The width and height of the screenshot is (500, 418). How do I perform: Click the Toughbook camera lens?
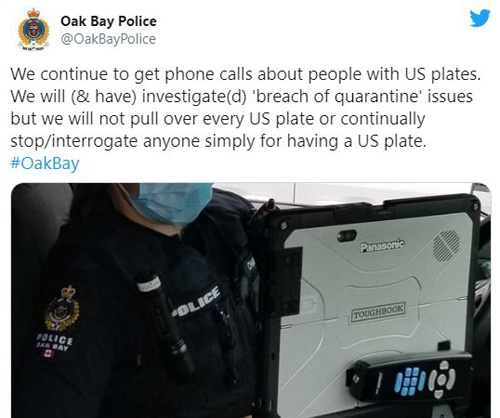346,236
